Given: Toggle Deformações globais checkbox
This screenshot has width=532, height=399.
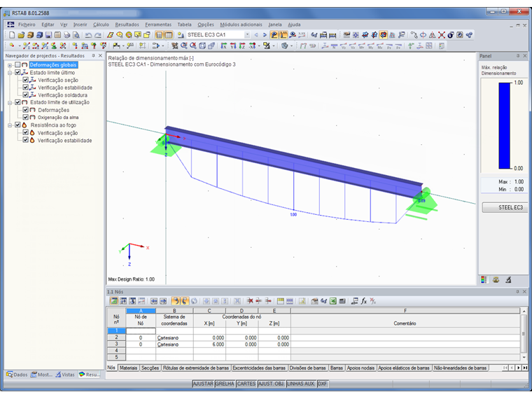Looking at the screenshot, I should pos(17,65).
